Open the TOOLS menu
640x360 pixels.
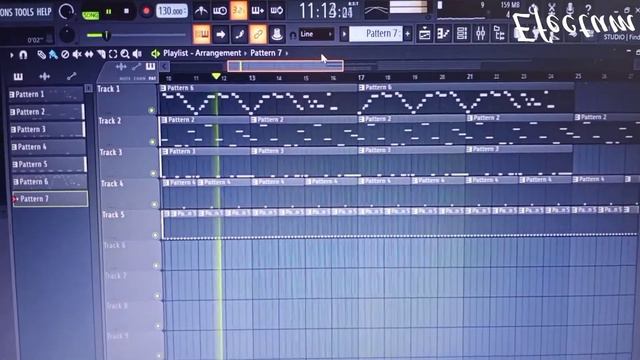point(24,12)
